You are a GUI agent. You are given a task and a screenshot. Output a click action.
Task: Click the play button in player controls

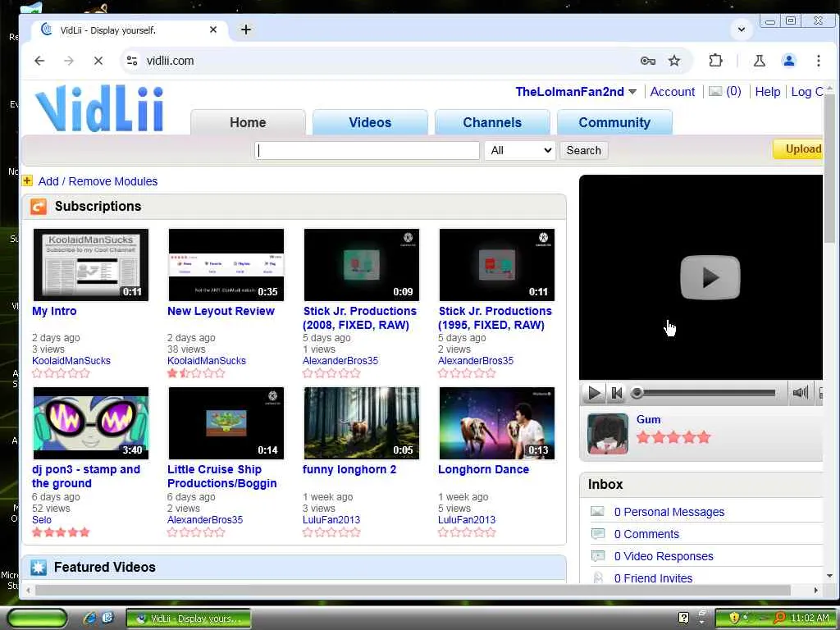coord(594,393)
